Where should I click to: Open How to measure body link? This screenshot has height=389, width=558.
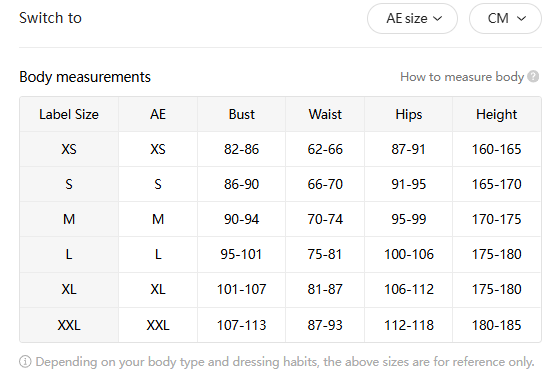[x=462, y=77]
